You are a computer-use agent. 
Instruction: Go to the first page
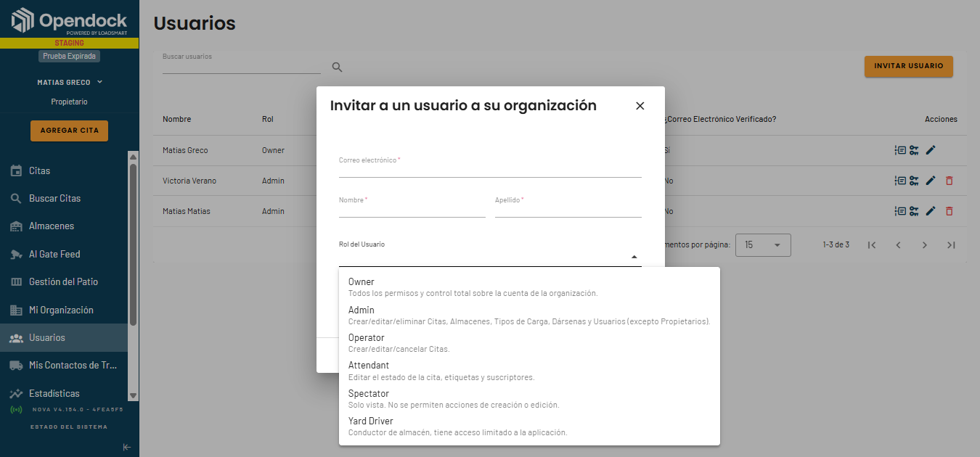(x=872, y=245)
